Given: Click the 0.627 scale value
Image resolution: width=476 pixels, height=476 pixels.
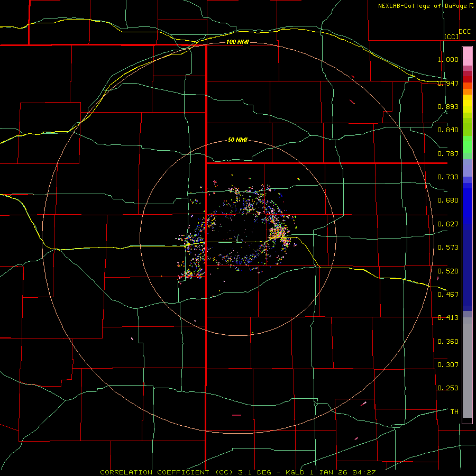Looking at the screenshot, I should (448, 224).
